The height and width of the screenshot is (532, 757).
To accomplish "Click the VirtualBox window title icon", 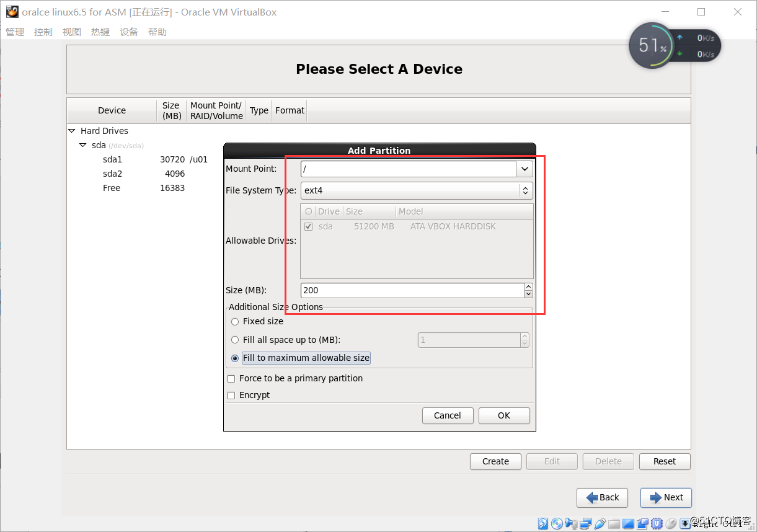I will pyautogui.click(x=12, y=12).
